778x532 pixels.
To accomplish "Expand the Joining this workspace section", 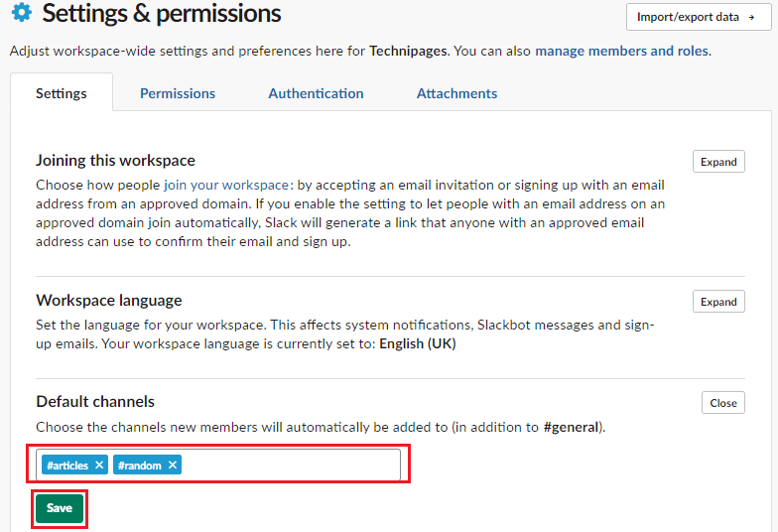I will [x=718, y=162].
